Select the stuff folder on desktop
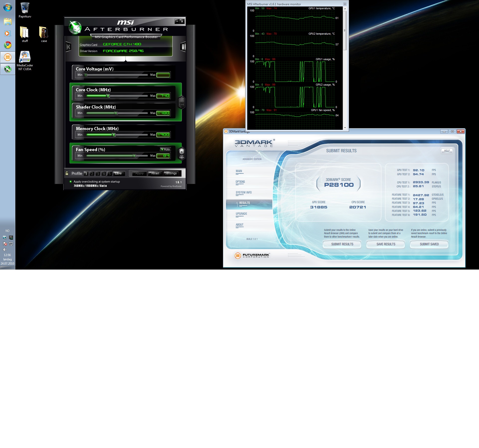 (x=25, y=34)
